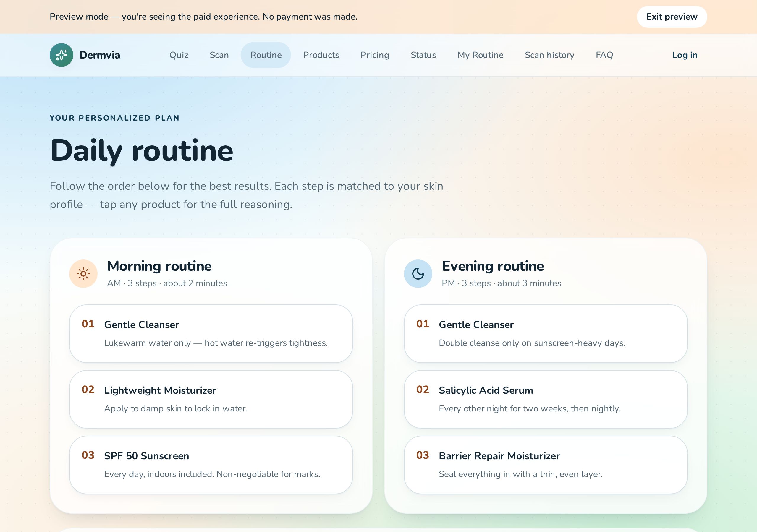Click the preview mode banner message

point(203,17)
